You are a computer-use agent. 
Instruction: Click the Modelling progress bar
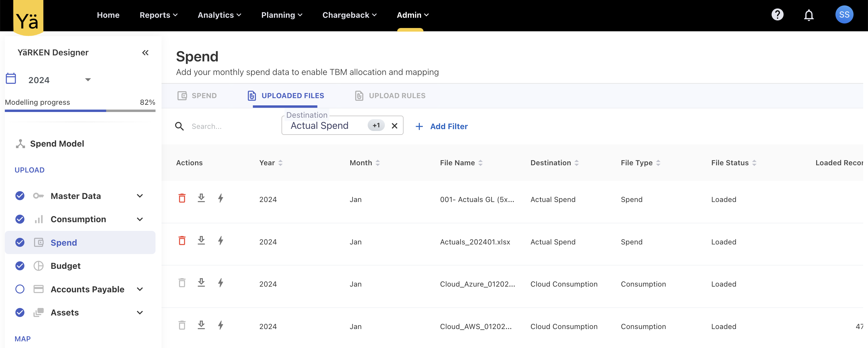(80, 110)
